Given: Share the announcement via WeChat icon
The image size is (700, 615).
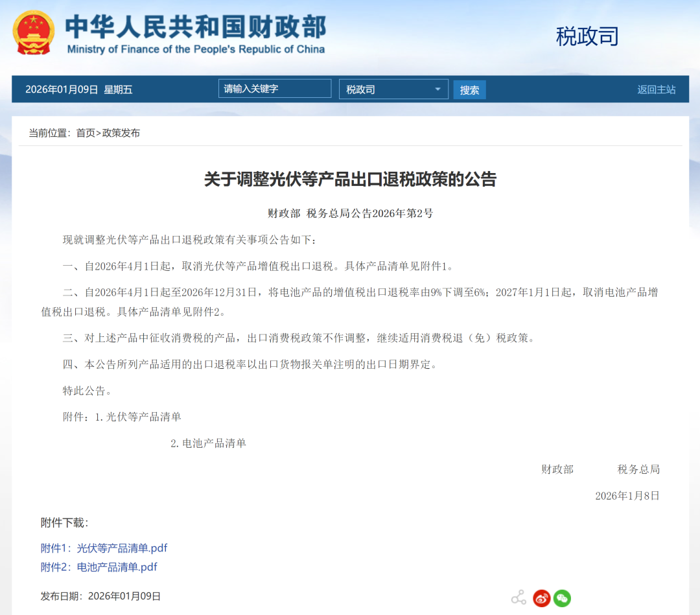Looking at the screenshot, I should click(561, 598).
